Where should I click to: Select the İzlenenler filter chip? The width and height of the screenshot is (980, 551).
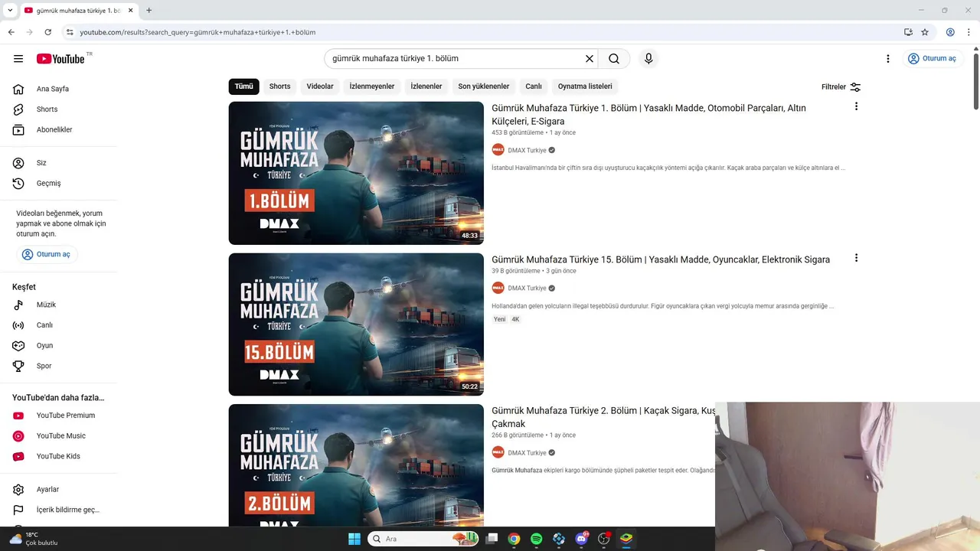pos(426,86)
